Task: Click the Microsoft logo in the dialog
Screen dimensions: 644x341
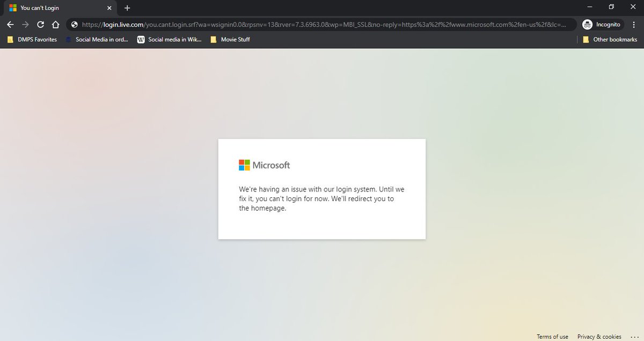Action: point(265,165)
